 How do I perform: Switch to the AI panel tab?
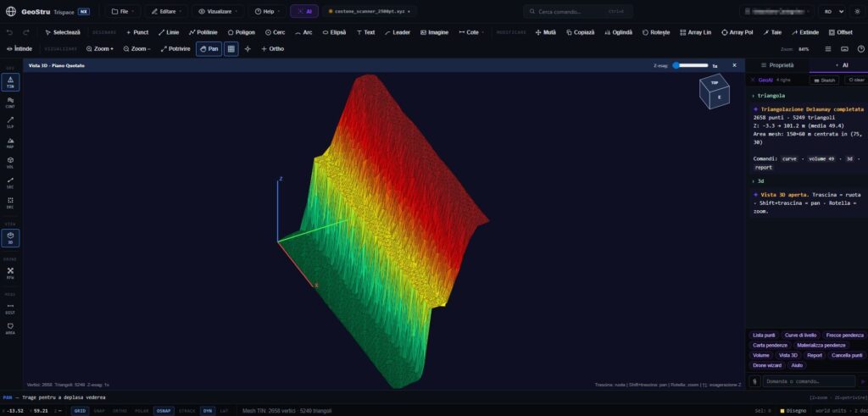pyautogui.click(x=842, y=65)
